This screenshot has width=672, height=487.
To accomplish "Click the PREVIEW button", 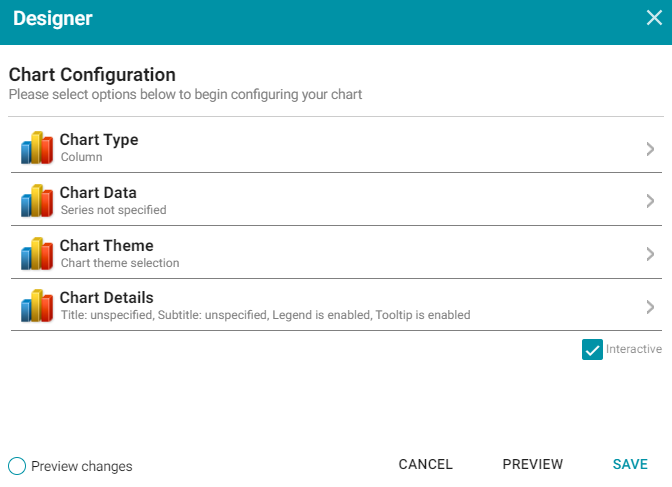I will click(533, 464).
